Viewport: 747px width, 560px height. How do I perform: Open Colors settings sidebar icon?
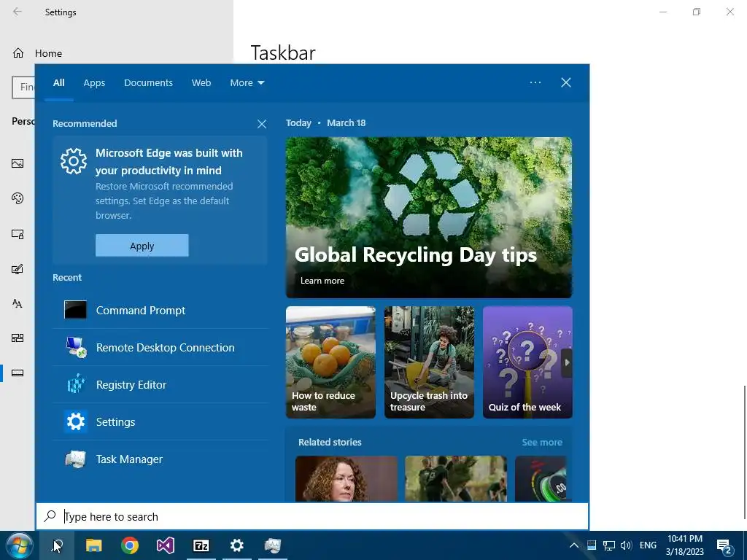(18, 198)
